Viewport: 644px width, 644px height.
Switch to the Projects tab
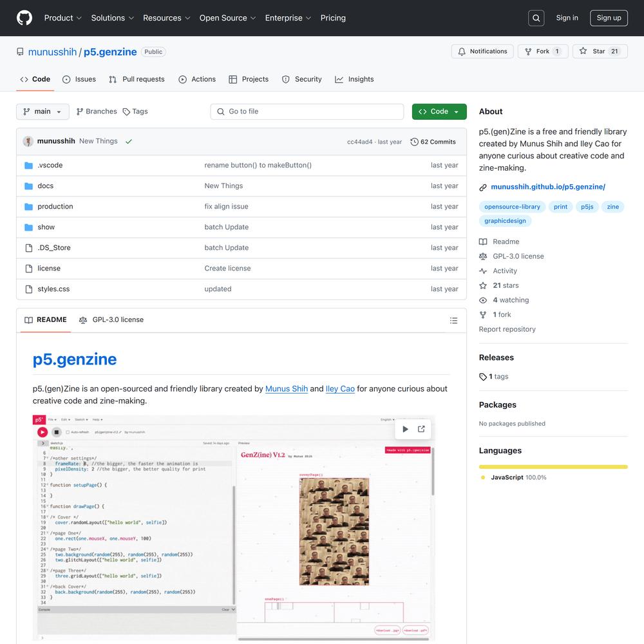tap(249, 79)
